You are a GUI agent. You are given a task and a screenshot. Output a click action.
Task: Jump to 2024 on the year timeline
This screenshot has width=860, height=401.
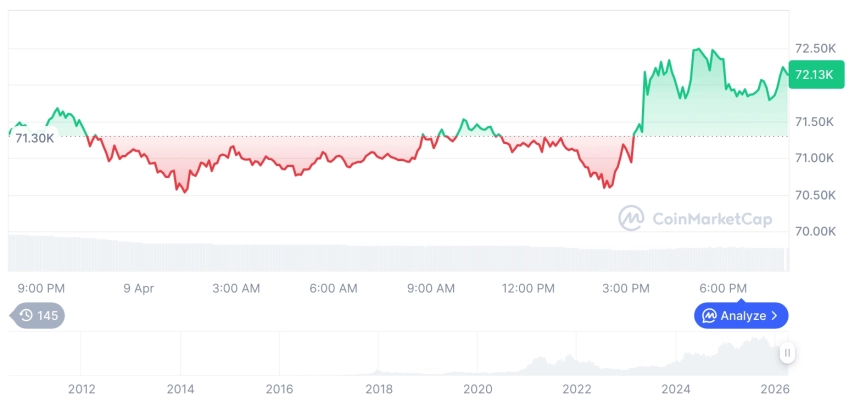tap(677, 389)
